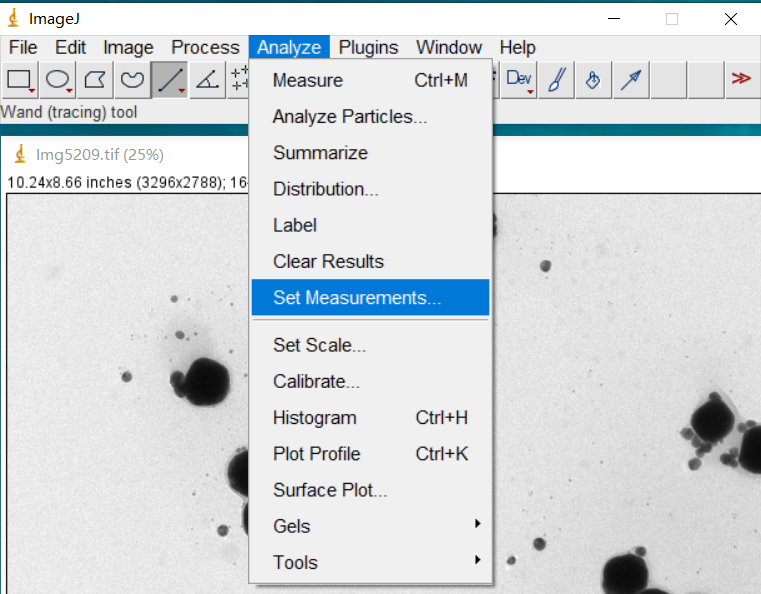Select the Freehand selection tool
761x594 pixels.
tap(132, 80)
